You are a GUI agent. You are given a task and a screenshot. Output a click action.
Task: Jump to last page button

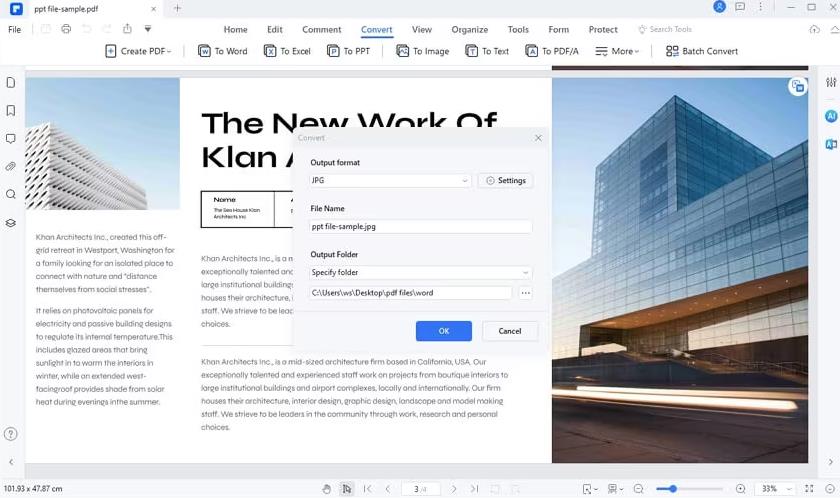[x=474, y=489]
